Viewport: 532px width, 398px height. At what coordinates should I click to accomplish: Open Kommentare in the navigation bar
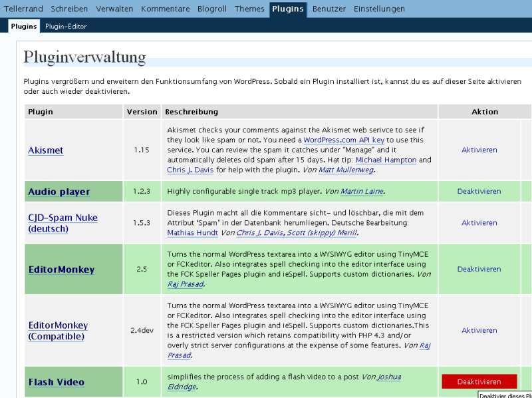[x=165, y=9]
